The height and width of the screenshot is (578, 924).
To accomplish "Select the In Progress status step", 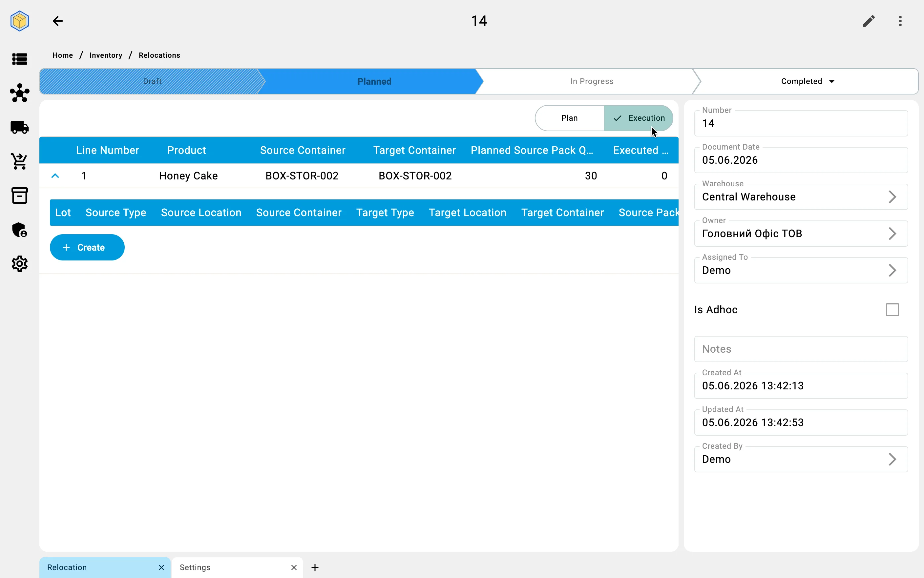I will (x=592, y=81).
